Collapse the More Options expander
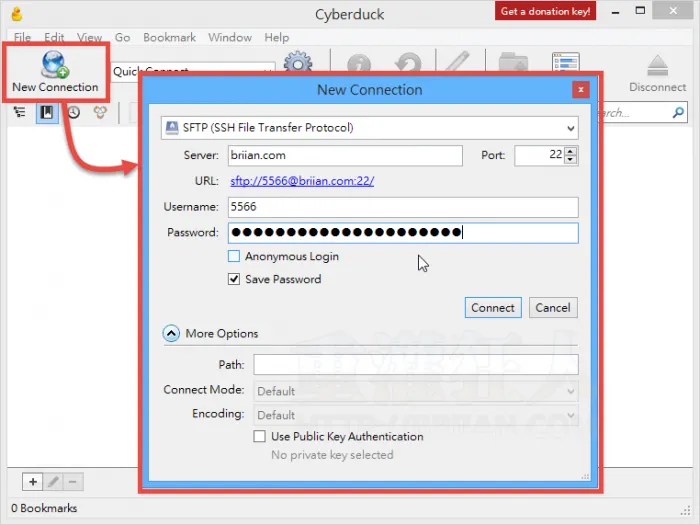700x525 pixels. point(171,333)
